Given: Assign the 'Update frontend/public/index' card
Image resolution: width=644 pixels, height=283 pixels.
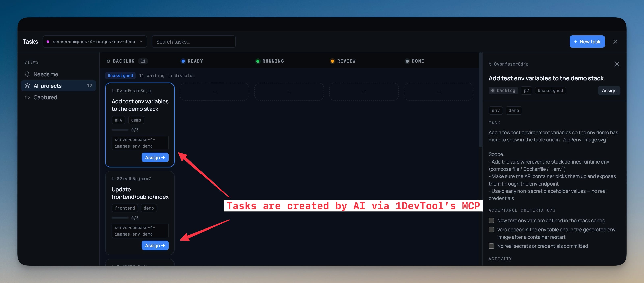Looking at the screenshot, I should [x=155, y=245].
